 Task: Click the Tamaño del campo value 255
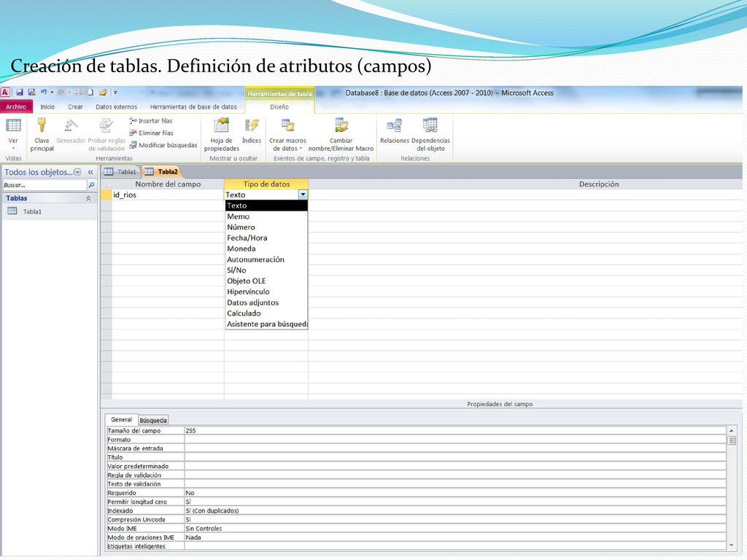[x=455, y=430]
